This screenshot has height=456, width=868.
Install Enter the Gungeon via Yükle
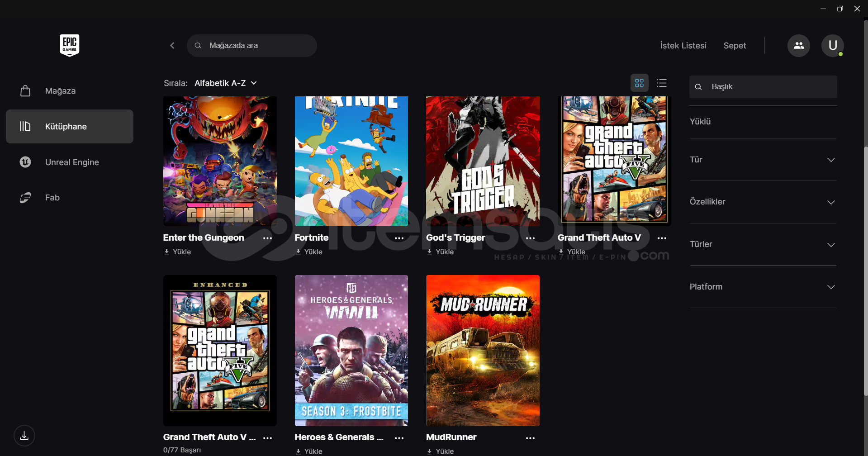click(x=177, y=252)
